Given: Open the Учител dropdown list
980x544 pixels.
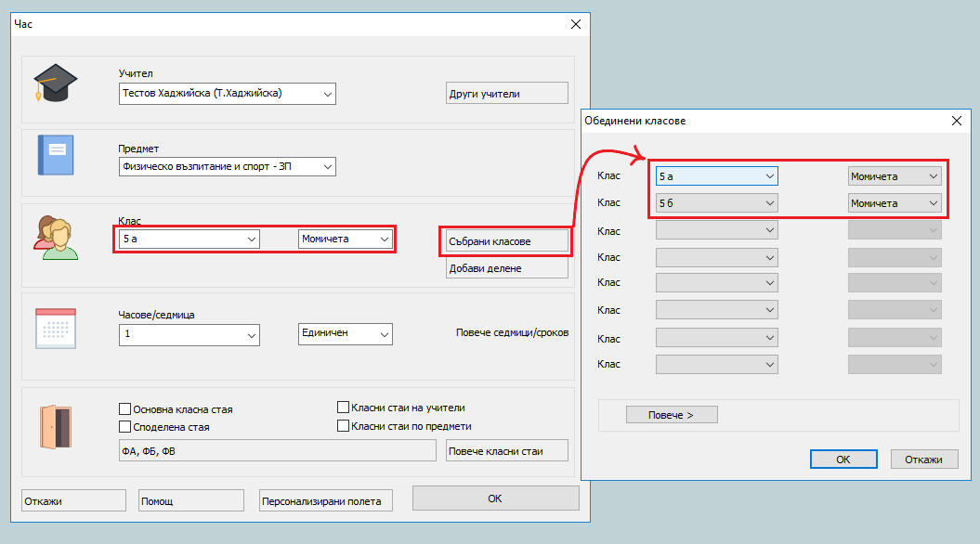Looking at the screenshot, I should [327, 94].
